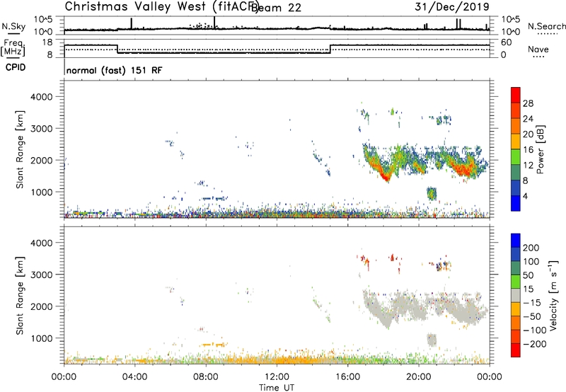Viewport: 566px width, 392px height.
Task: Click '1000' tick on velocity panel range axis
Action: click(x=42, y=338)
